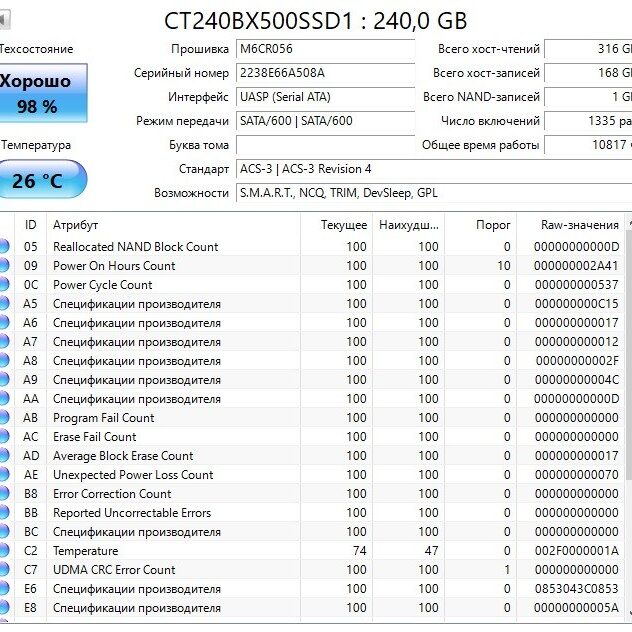Viewport: 632px width, 632px height.
Task: Click the Техсостояние label
Action: tap(37, 49)
